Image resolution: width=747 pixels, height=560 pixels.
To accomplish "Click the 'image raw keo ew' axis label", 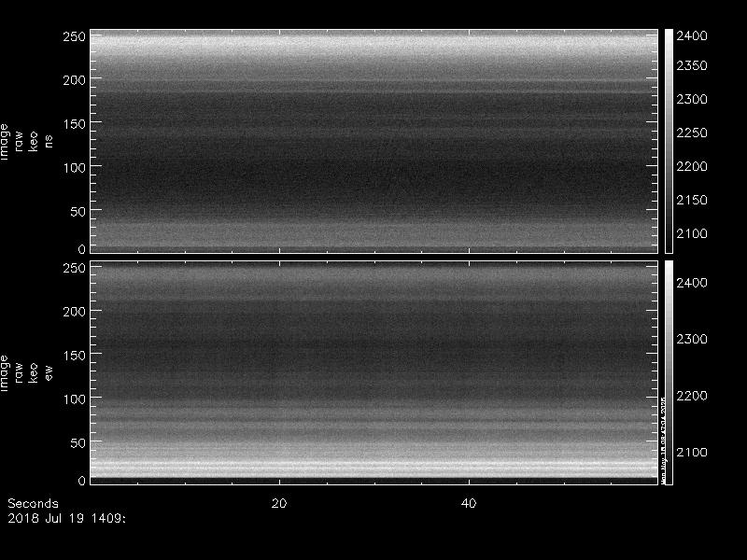I will tap(26, 373).
